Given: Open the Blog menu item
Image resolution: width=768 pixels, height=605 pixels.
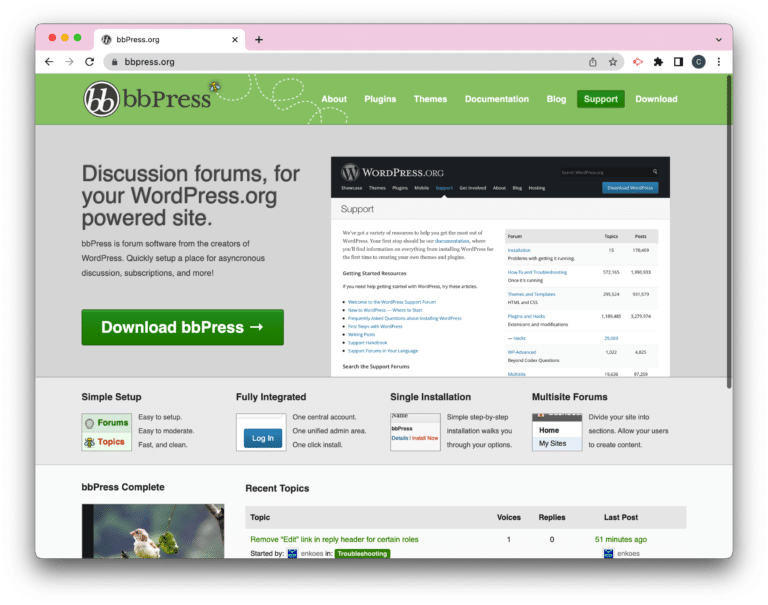Looking at the screenshot, I should point(556,99).
